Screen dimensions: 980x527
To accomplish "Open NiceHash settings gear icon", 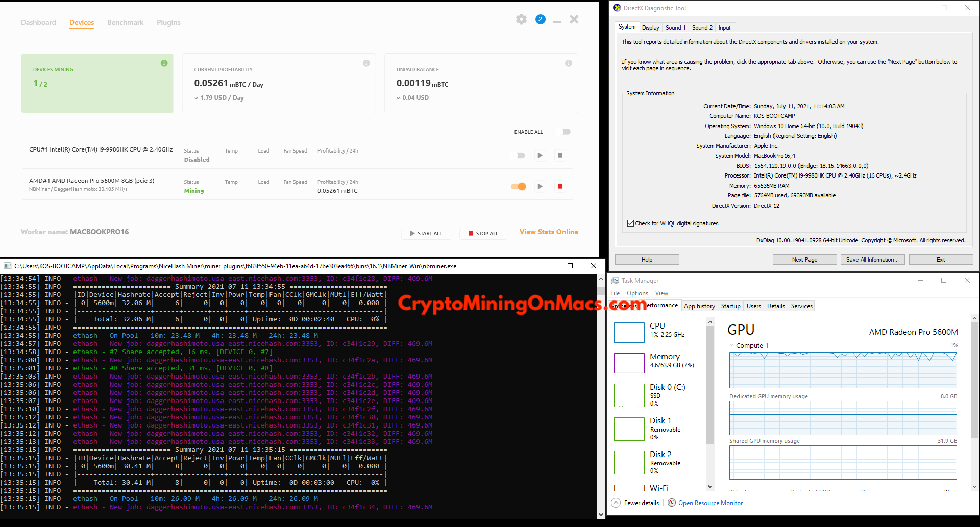I will pos(521,19).
